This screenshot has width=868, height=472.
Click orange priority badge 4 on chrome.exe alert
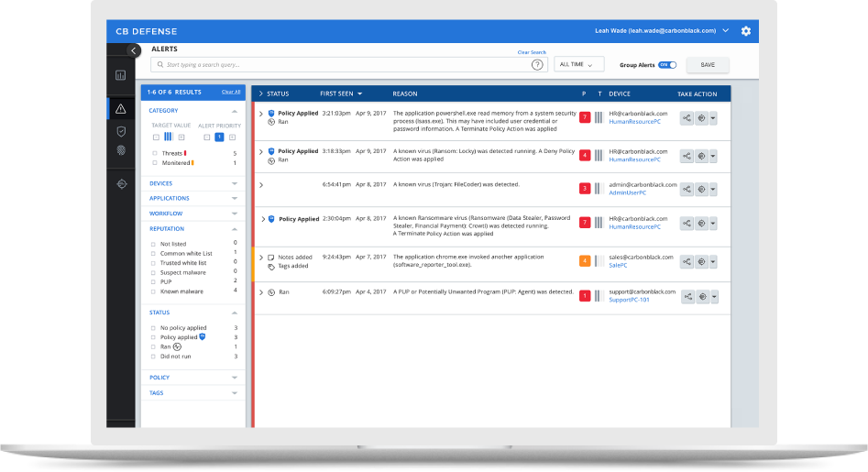click(x=585, y=261)
